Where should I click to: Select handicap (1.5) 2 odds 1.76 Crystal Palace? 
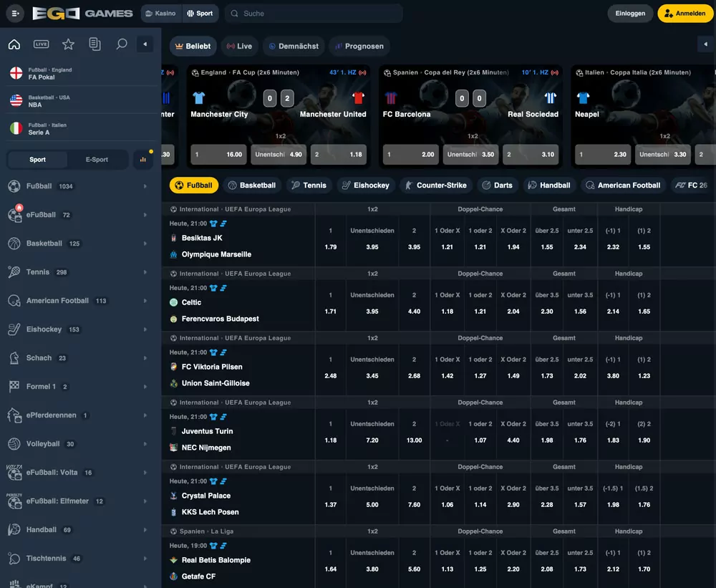[x=644, y=505]
